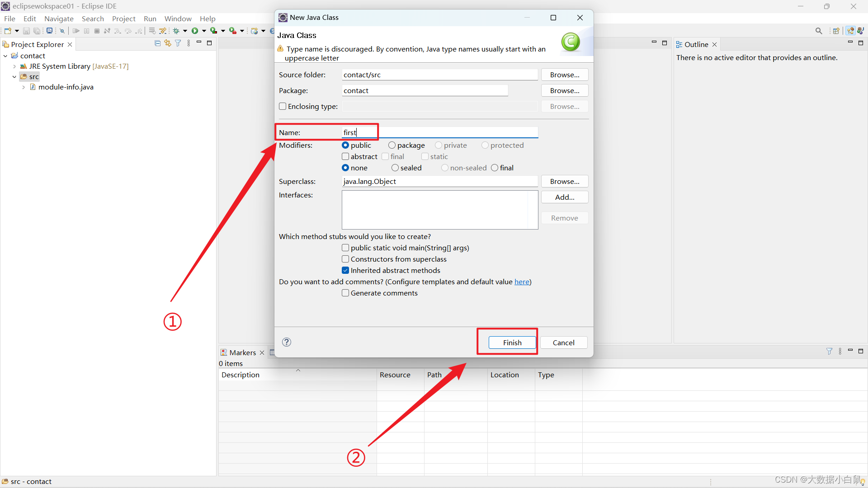Click the toolbar search magnifier icon
Image resolution: width=868 pixels, height=488 pixels.
(x=819, y=31)
